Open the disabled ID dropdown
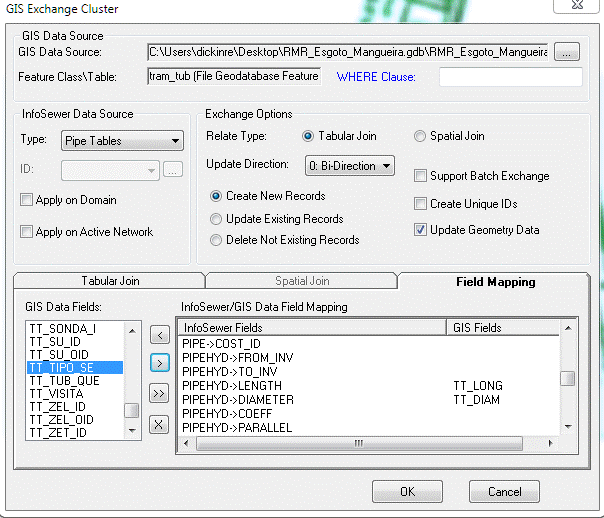The height and width of the screenshot is (518, 604). pos(110,170)
